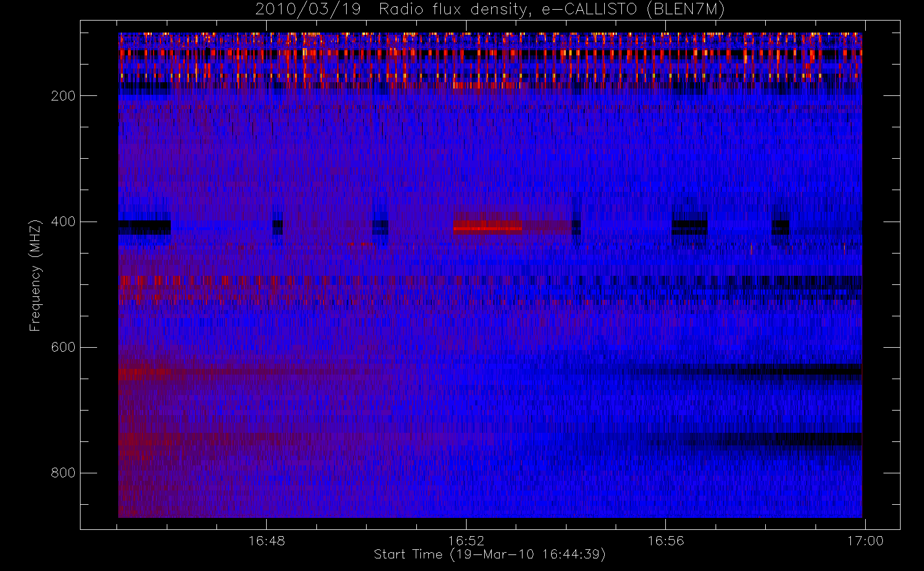The height and width of the screenshot is (571, 924).
Task: Click the bright red burst near 400 MHz
Action: point(487,227)
